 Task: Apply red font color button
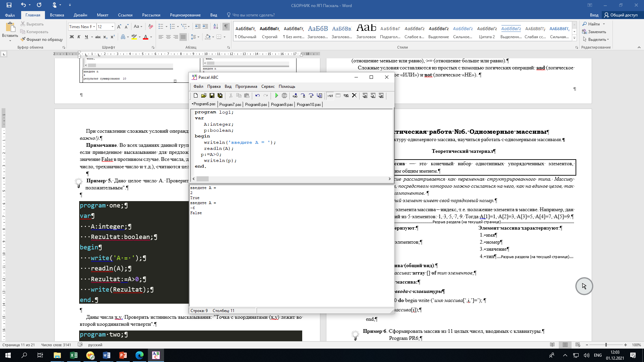[x=146, y=37]
